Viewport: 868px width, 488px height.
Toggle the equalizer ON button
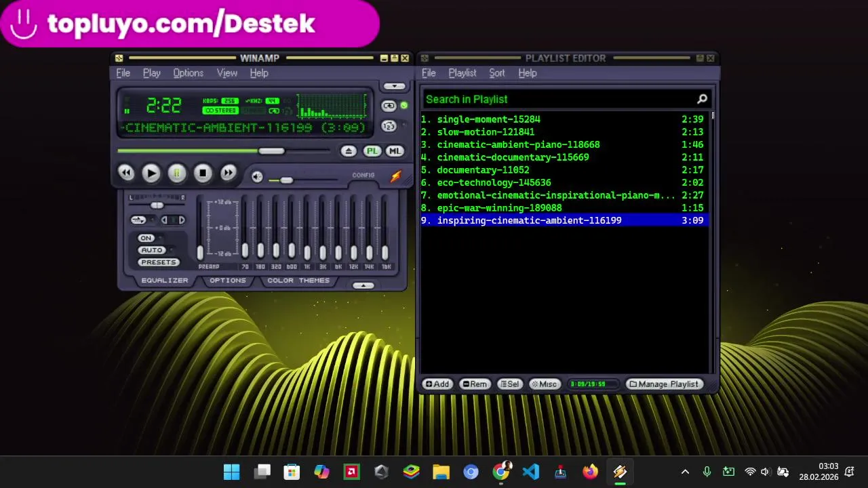[146, 238]
